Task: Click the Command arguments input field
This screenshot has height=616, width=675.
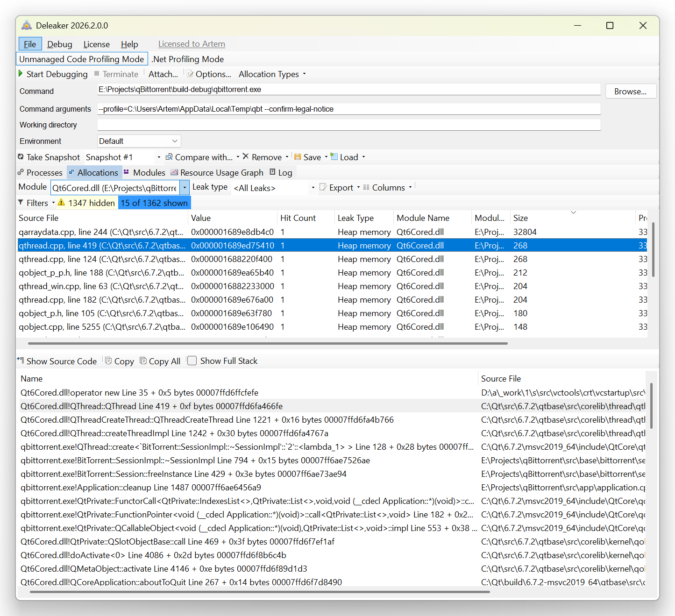Action: (x=349, y=109)
